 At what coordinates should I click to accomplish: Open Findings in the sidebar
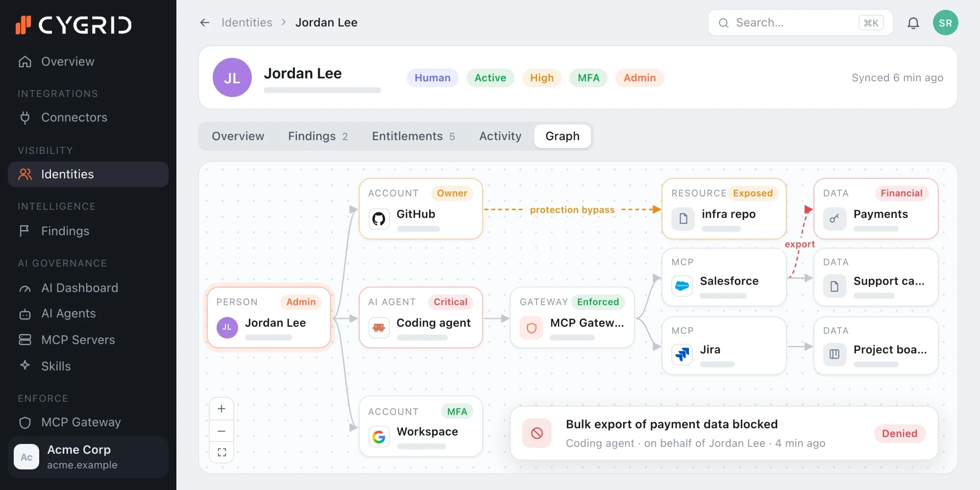pos(88,231)
